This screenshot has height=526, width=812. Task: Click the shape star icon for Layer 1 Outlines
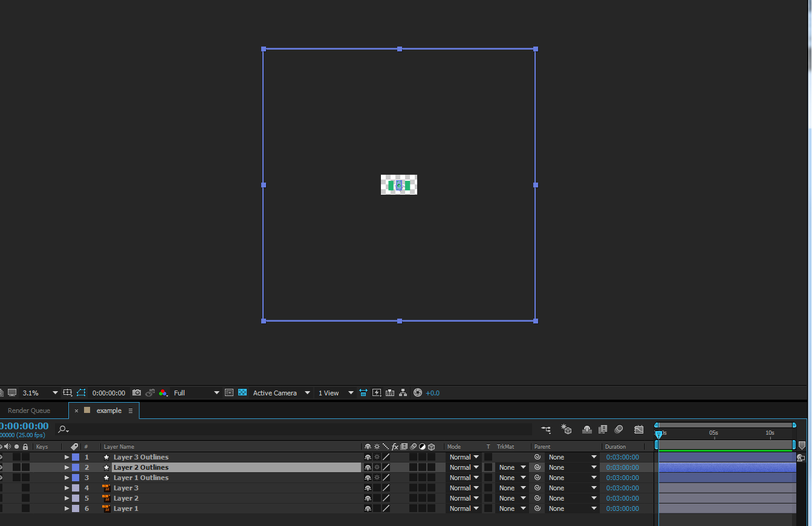(x=106, y=478)
